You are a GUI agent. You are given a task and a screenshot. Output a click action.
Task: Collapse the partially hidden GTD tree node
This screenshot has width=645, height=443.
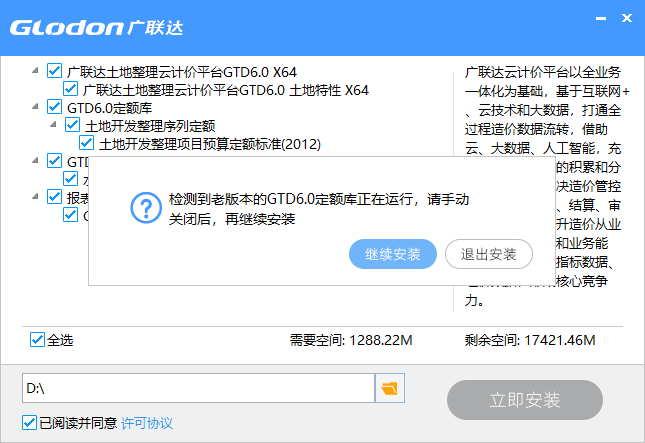35,161
